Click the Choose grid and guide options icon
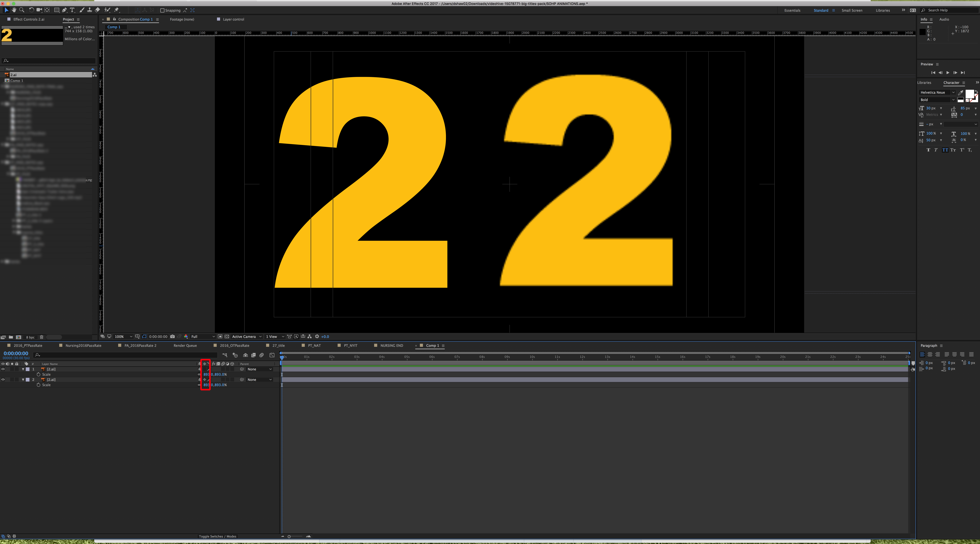The width and height of the screenshot is (980, 544). [x=137, y=337]
